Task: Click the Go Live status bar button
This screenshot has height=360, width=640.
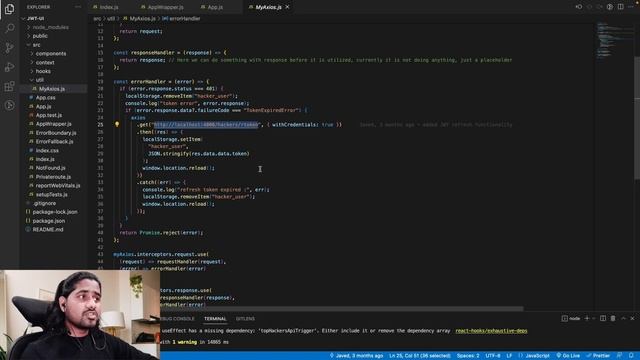Action: [568, 356]
